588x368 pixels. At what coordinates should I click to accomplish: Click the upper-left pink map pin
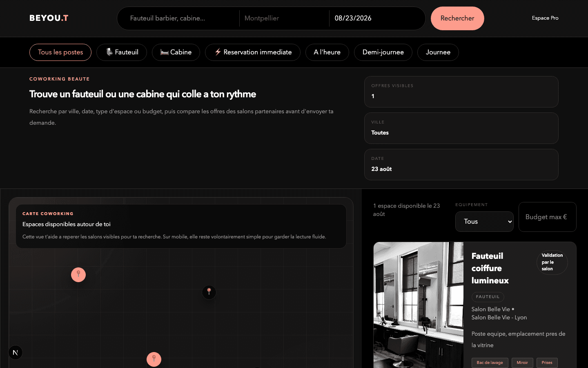[x=78, y=275]
